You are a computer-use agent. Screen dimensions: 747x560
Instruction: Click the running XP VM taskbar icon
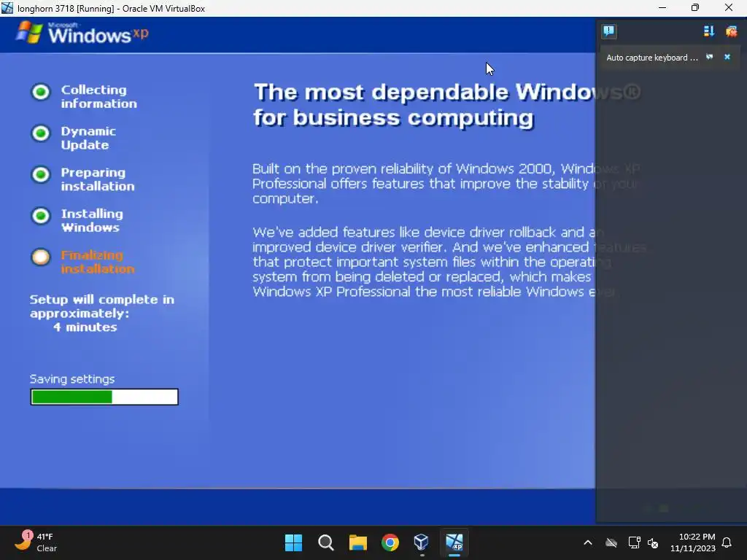coord(454,542)
